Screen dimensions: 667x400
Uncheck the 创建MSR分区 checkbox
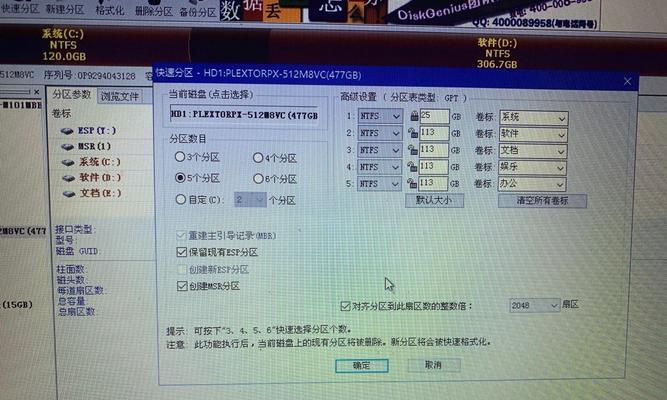coord(182,286)
